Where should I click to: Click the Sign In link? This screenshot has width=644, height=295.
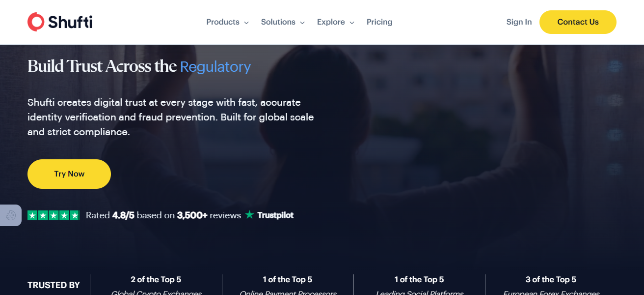click(x=519, y=22)
